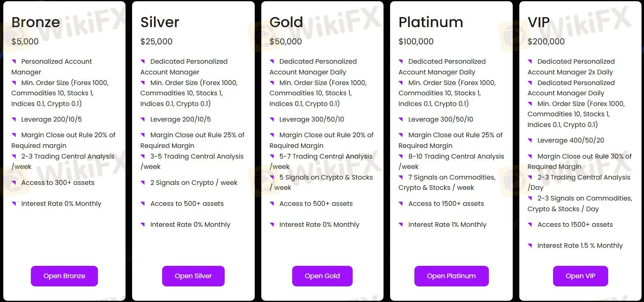The height and width of the screenshot is (302, 644).
Task: Click the bullet icon beside VIP's Leverage 400/50/20
Action: 530,140
